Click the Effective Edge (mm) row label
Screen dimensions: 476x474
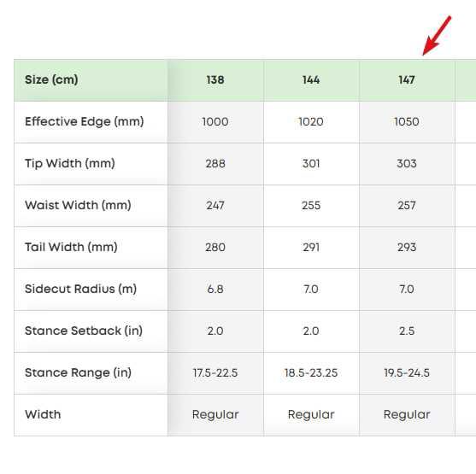click(85, 121)
